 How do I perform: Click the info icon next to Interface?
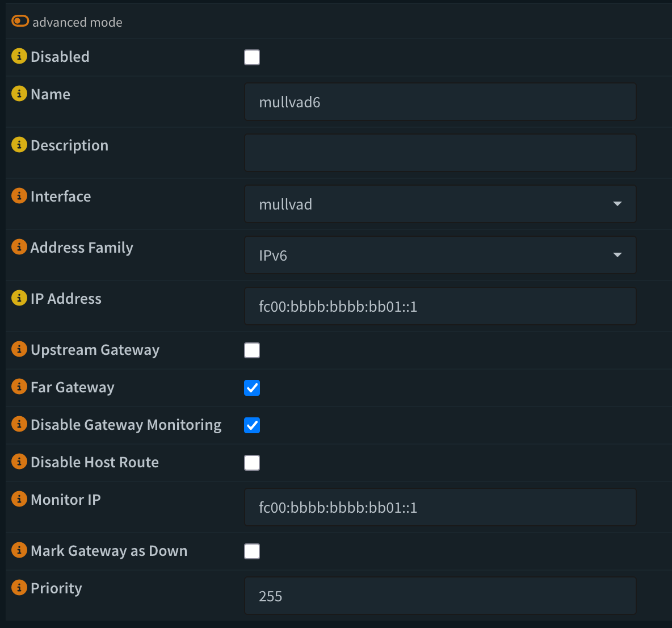(19, 196)
